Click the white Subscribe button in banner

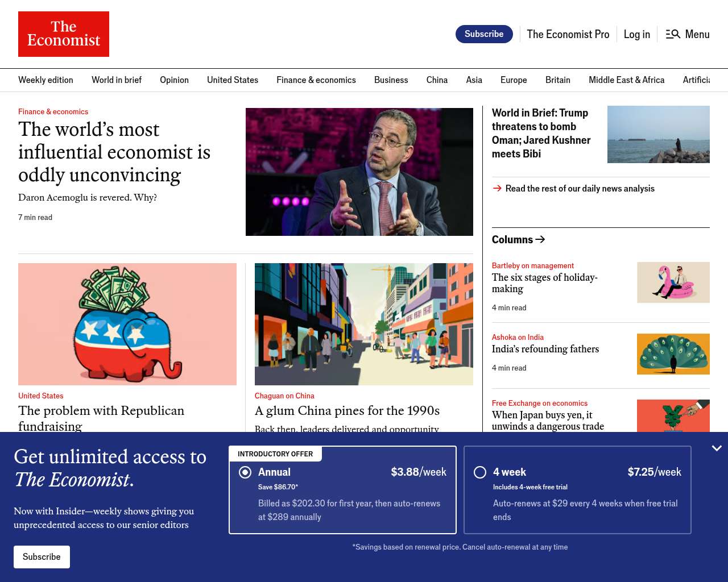point(42,557)
